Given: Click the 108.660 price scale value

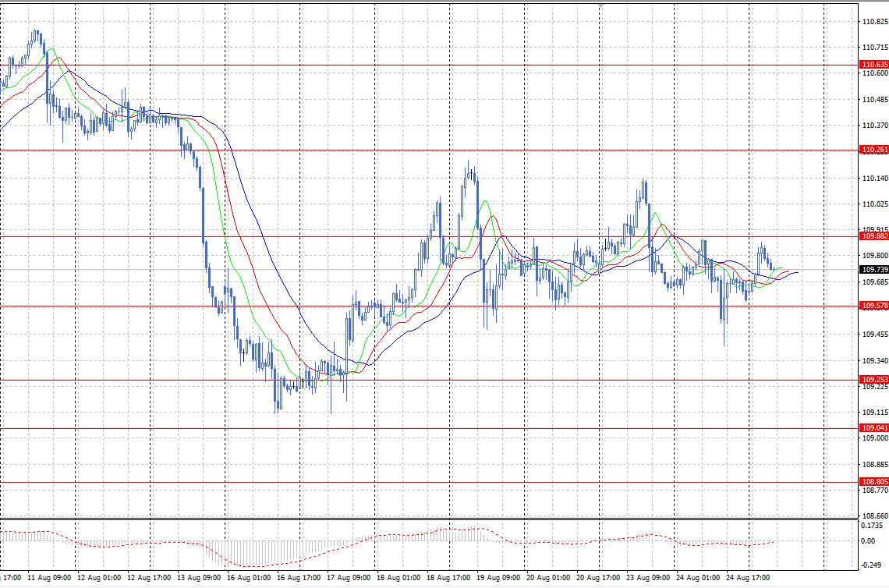Looking at the screenshot, I should coord(875,516).
